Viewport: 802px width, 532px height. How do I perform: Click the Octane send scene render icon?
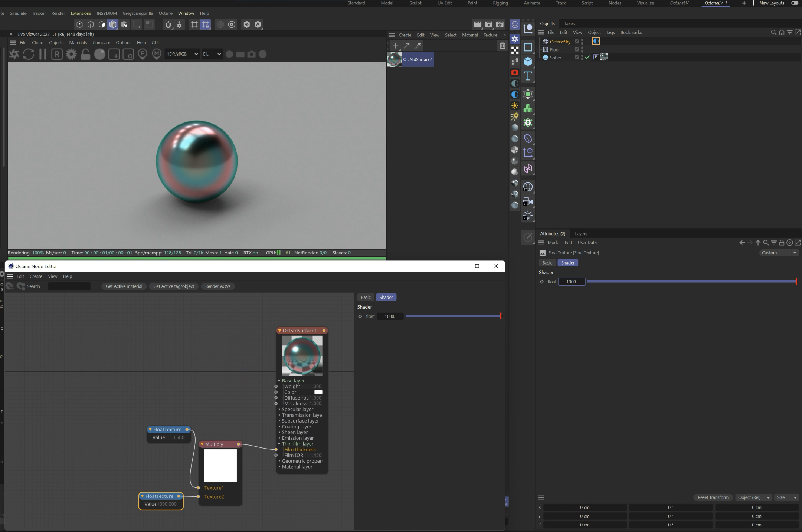(14, 54)
